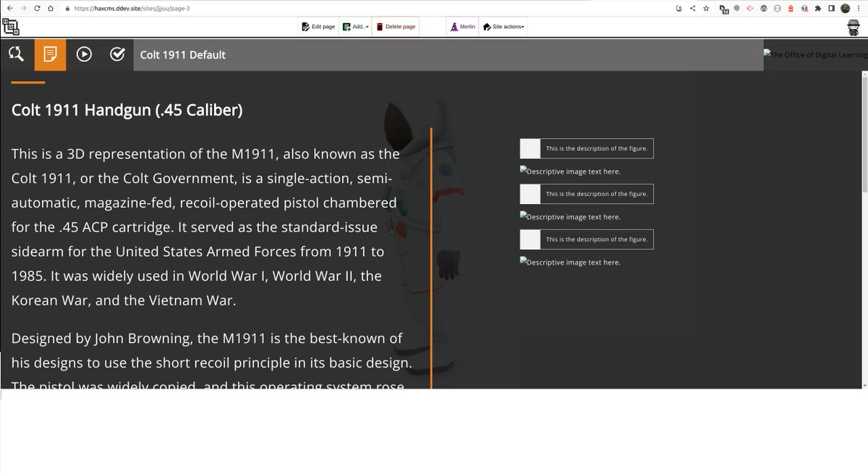
Task: Select the orange document page tab
Action: [50, 54]
